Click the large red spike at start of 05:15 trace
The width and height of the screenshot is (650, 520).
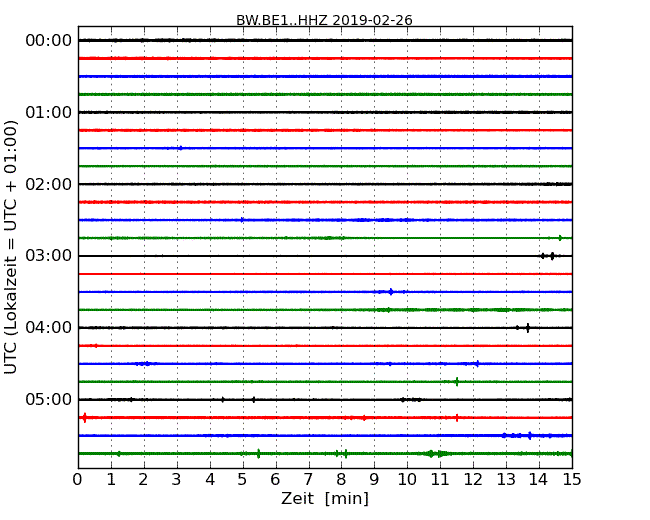coord(85,418)
